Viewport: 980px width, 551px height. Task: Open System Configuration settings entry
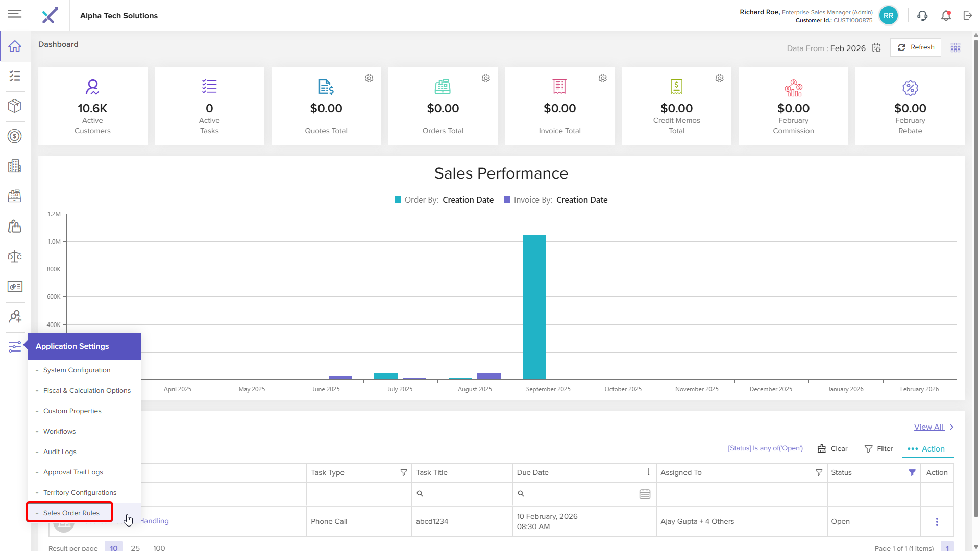(x=77, y=370)
